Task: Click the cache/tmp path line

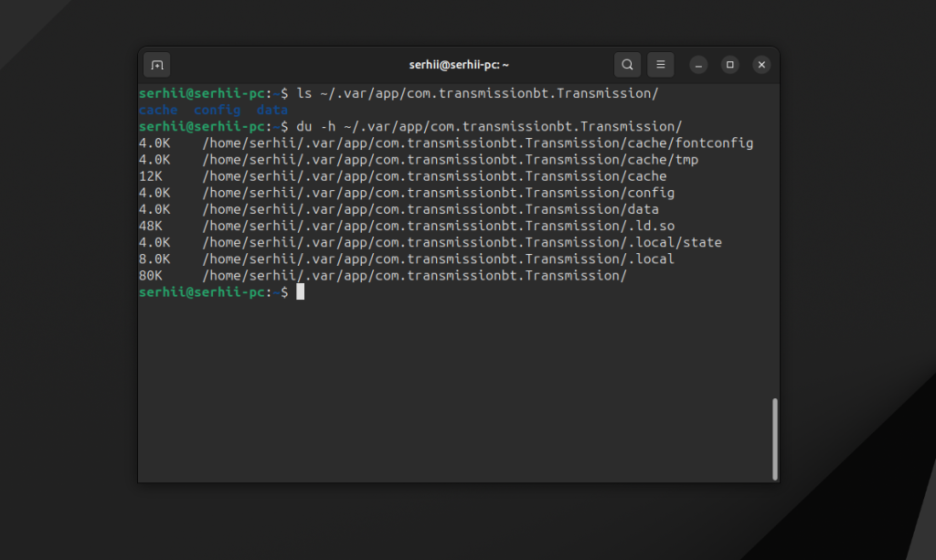Action: click(419, 160)
